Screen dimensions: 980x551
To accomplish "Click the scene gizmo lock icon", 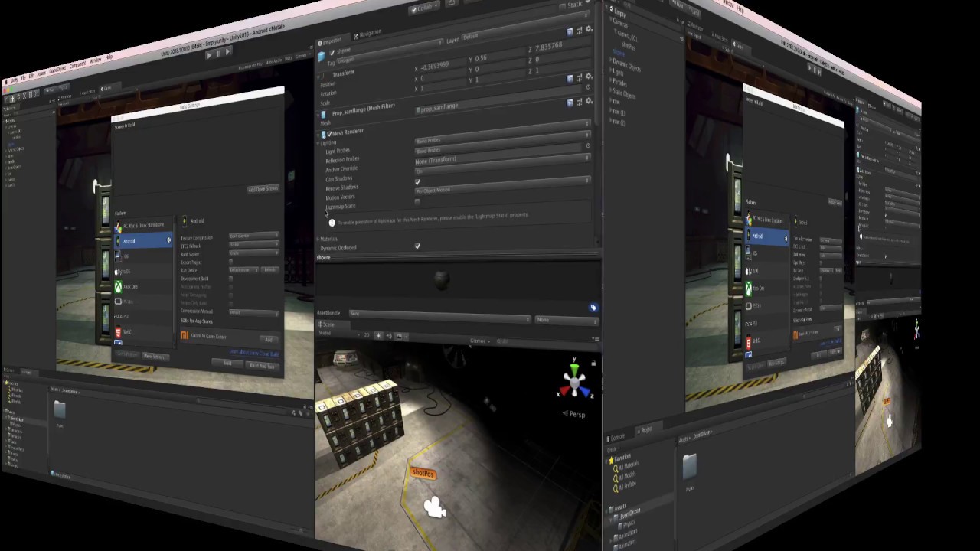I will pos(593,364).
